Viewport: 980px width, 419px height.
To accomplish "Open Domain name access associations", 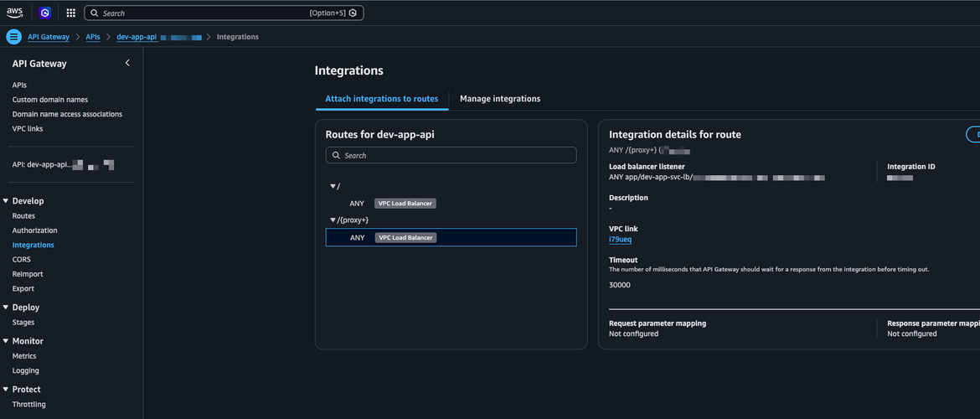I will coord(68,114).
